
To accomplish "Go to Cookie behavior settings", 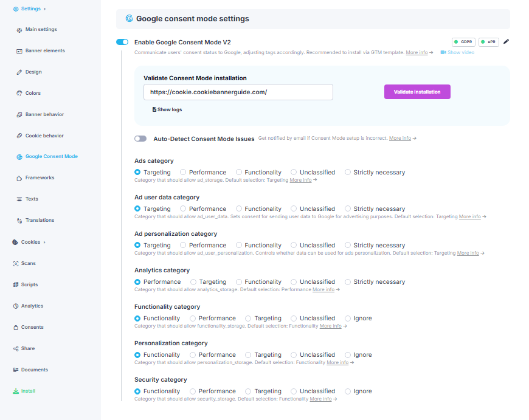I will [44, 136].
